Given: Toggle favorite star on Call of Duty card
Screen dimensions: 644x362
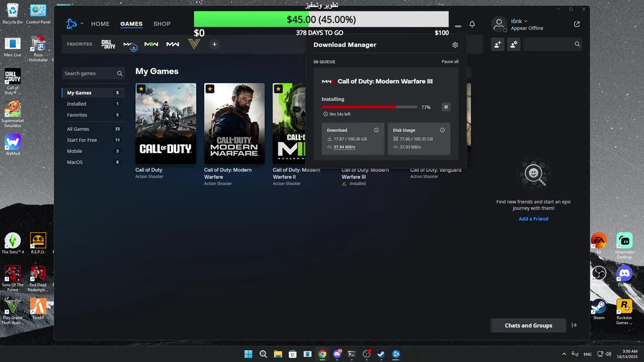Looking at the screenshot, I should point(141,89).
